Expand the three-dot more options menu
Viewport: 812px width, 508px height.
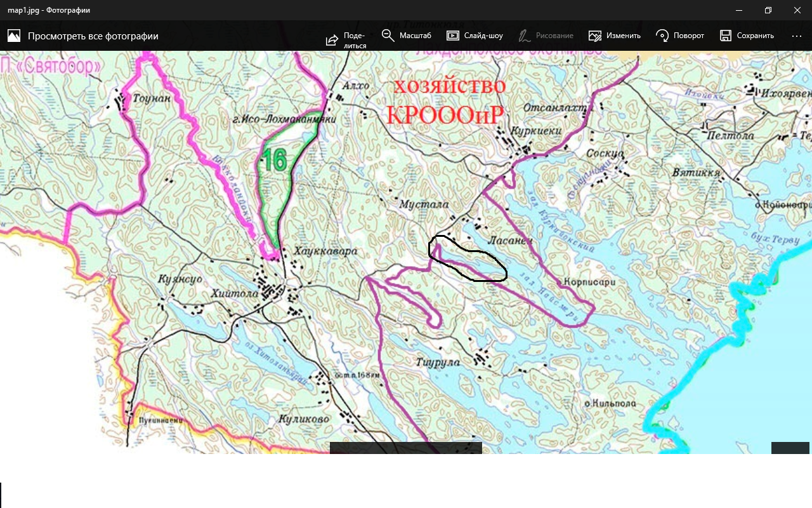click(x=797, y=36)
